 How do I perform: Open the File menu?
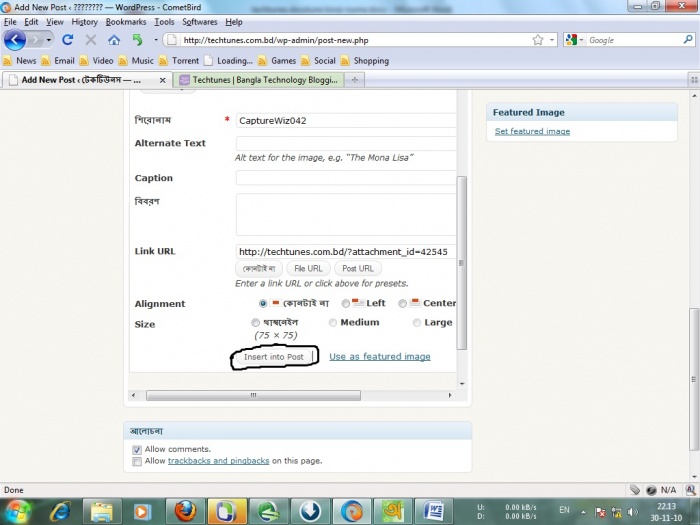10,22
